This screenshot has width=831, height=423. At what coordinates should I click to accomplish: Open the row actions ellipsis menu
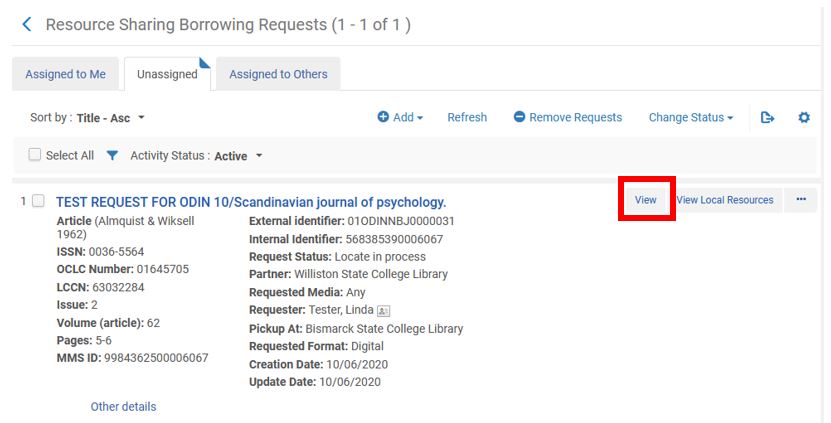point(801,200)
